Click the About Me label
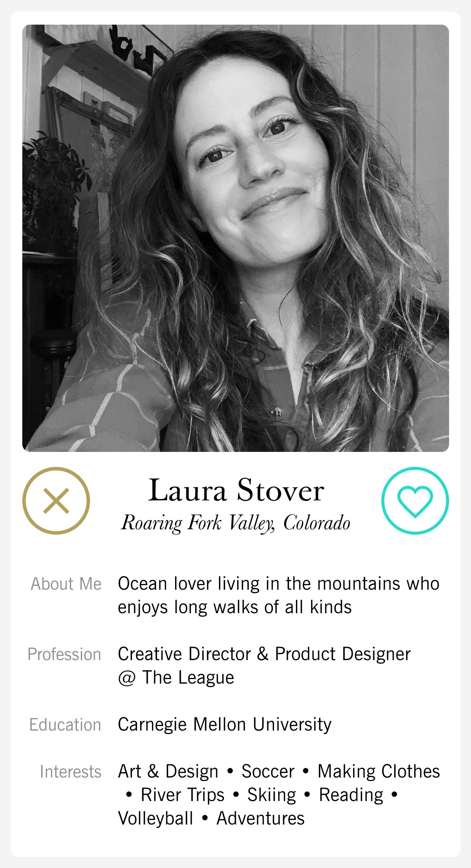 (x=66, y=584)
